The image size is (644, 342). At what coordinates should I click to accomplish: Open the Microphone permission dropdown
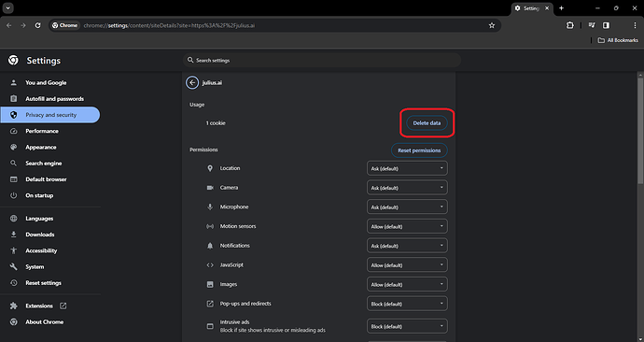407,207
